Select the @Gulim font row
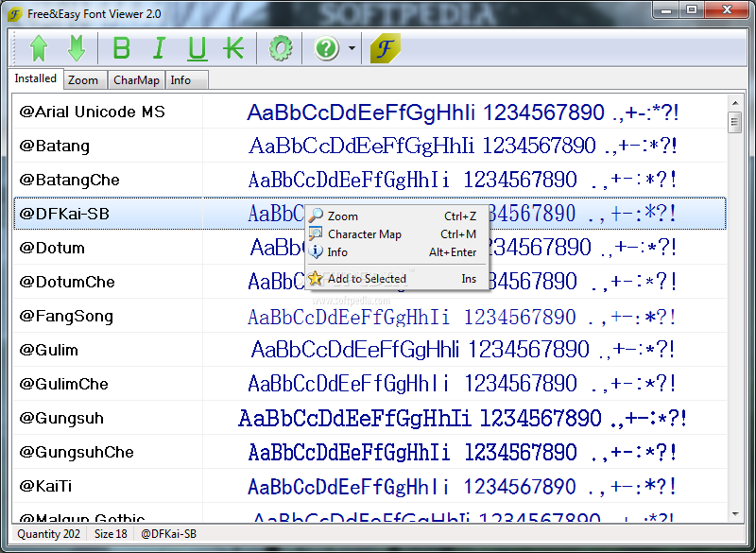This screenshot has width=756, height=553. click(369, 350)
